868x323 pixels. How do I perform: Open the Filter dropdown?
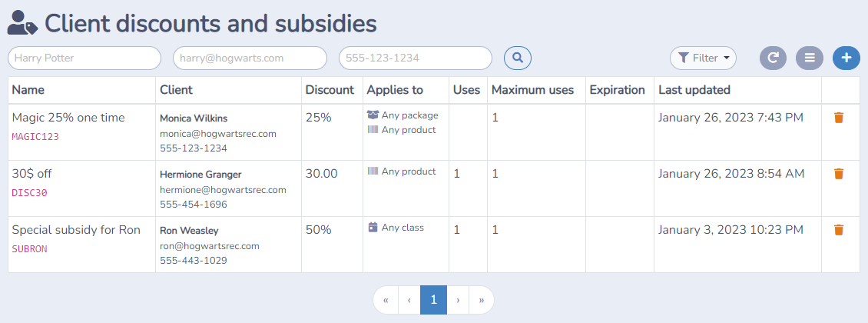[703, 58]
